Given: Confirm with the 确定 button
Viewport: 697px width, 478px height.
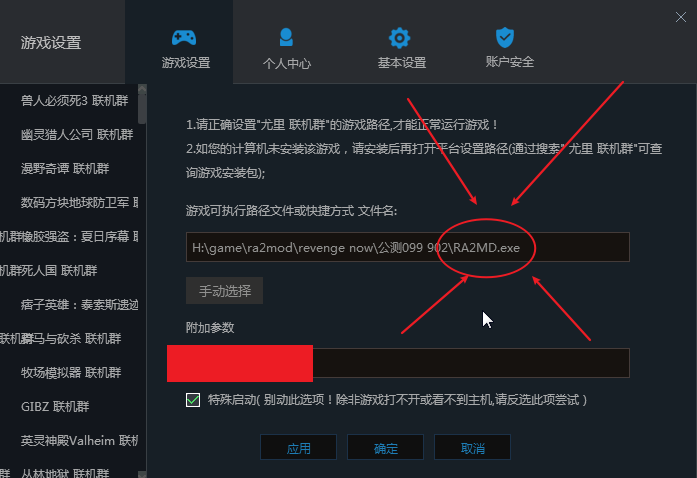Looking at the screenshot, I should click(385, 447).
